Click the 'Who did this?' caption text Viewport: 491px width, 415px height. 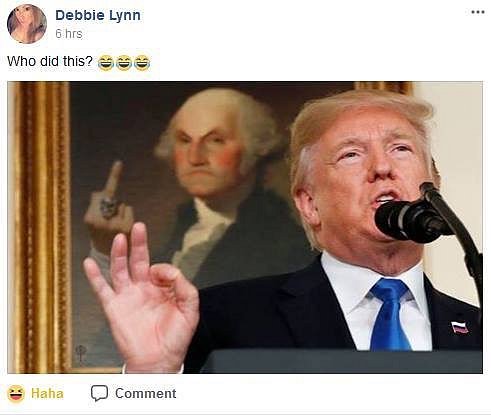(x=50, y=61)
